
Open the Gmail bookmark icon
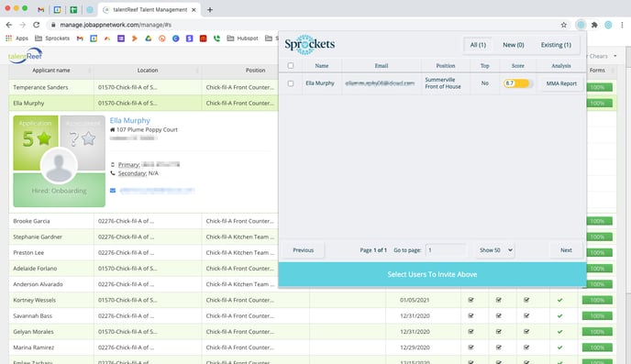pos(80,39)
